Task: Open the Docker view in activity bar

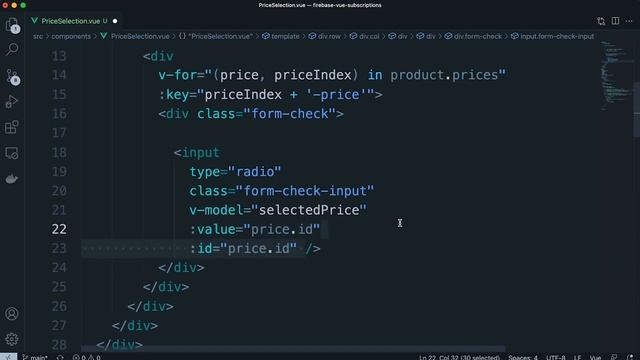Action: pyautogui.click(x=12, y=179)
